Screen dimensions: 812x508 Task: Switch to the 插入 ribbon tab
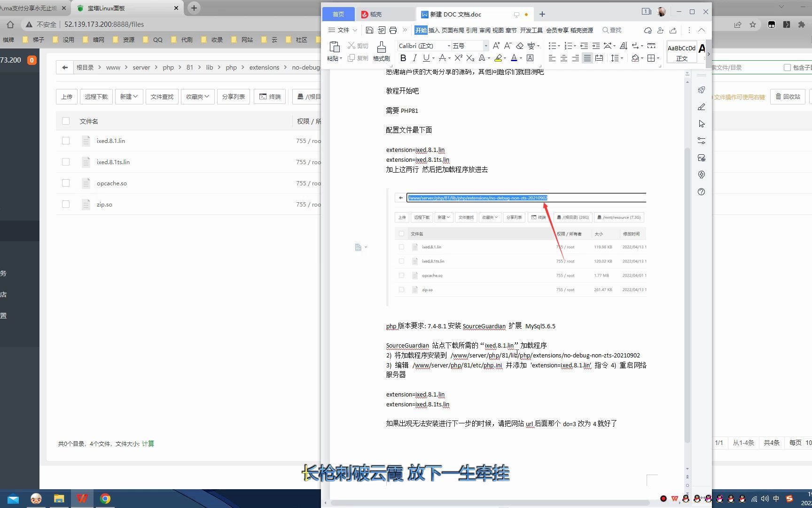click(x=433, y=30)
